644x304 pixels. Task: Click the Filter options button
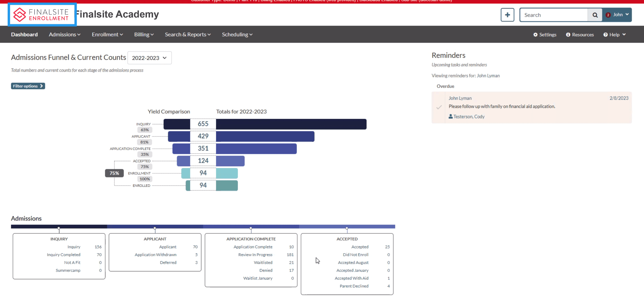pos(28,86)
